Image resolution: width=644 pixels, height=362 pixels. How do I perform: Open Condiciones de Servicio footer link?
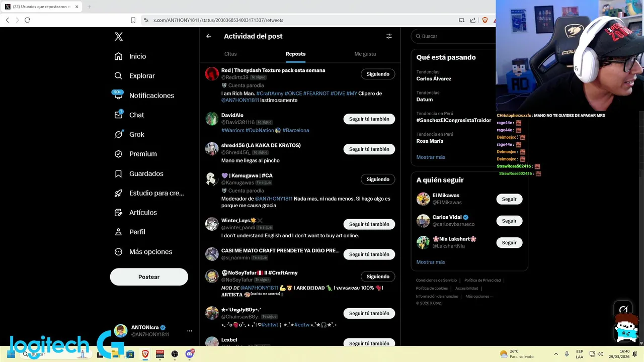pyautogui.click(x=436, y=280)
